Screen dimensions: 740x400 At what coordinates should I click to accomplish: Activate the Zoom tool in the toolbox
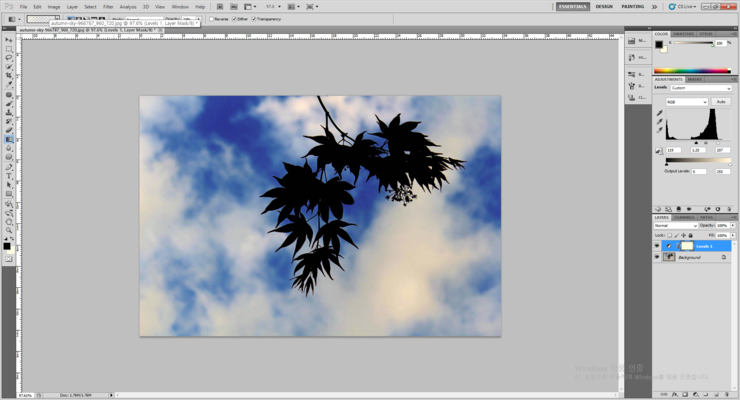pos(9,229)
